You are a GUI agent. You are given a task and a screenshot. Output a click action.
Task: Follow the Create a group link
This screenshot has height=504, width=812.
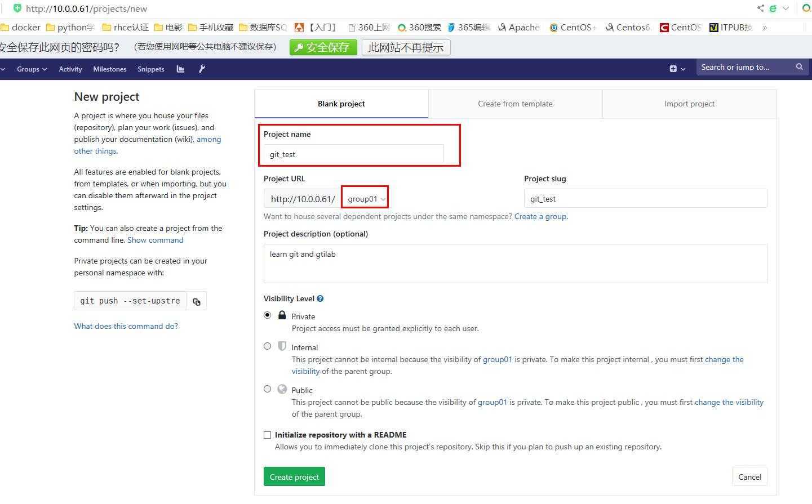click(540, 216)
